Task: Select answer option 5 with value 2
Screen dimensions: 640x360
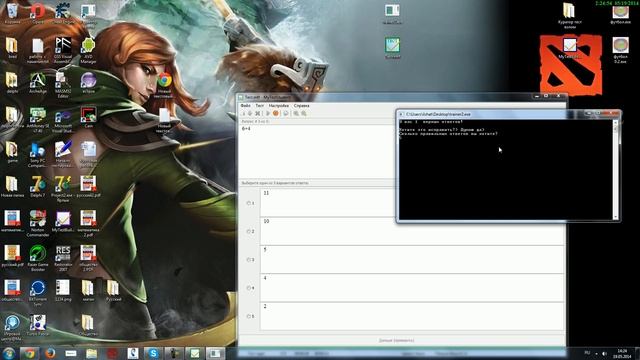Action: [249, 316]
